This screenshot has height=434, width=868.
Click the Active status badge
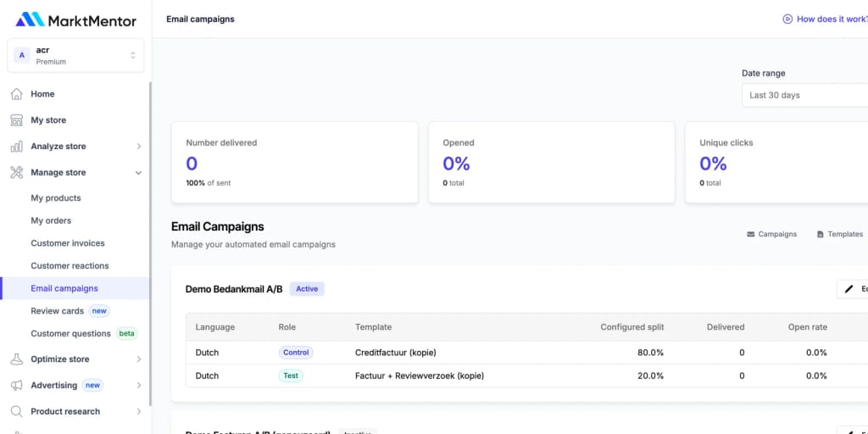(307, 289)
